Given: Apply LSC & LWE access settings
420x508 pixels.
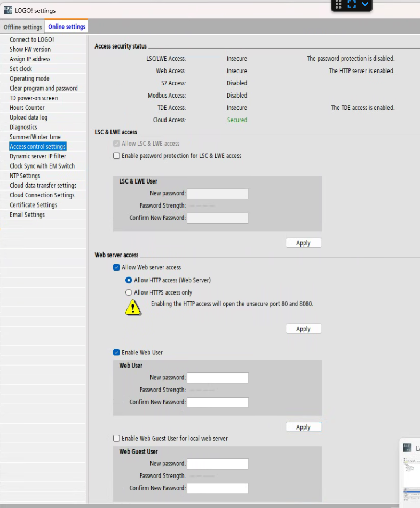Looking at the screenshot, I should (x=303, y=243).
